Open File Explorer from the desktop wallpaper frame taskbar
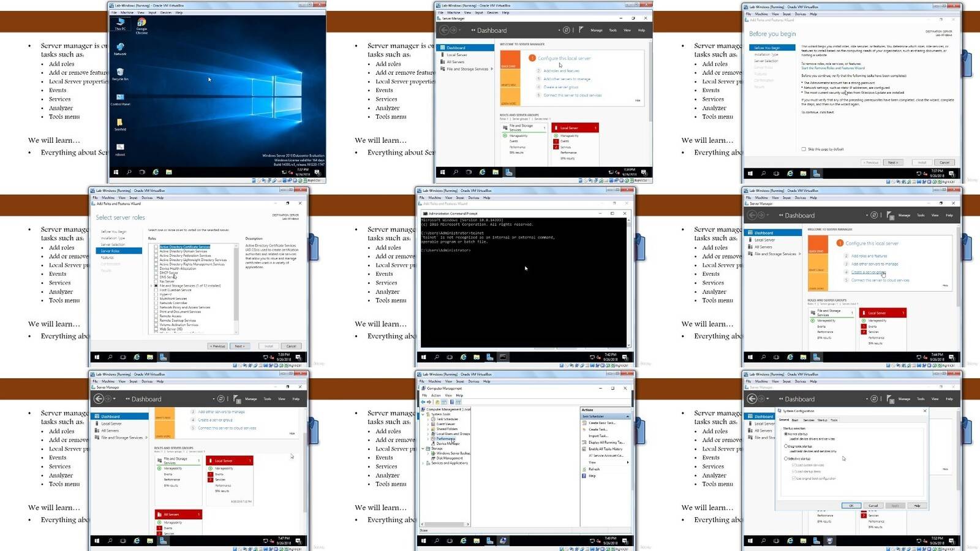Image resolution: width=980 pixels, height=551 pixels. (168, 172)
